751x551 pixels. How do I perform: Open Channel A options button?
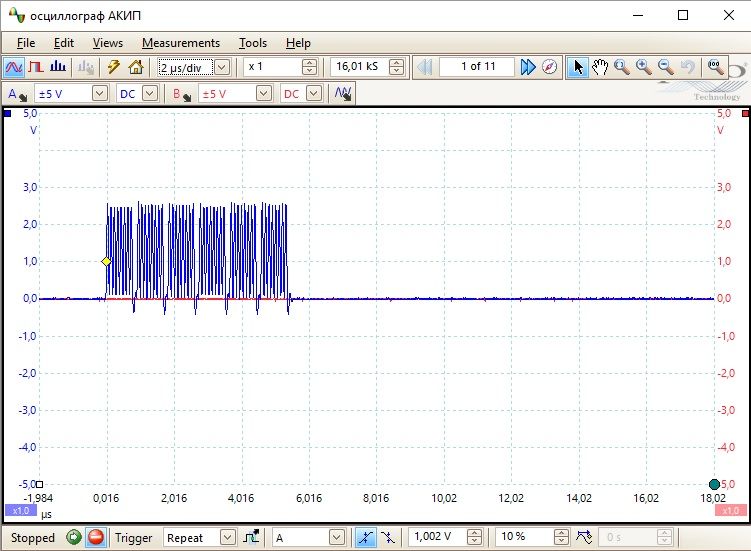coord(18,94)
